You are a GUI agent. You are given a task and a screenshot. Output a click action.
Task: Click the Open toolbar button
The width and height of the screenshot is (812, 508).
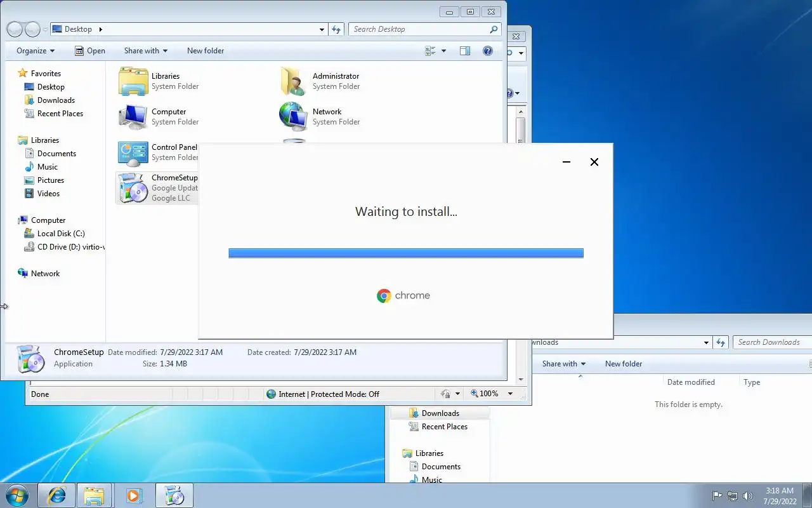point(90,51)
